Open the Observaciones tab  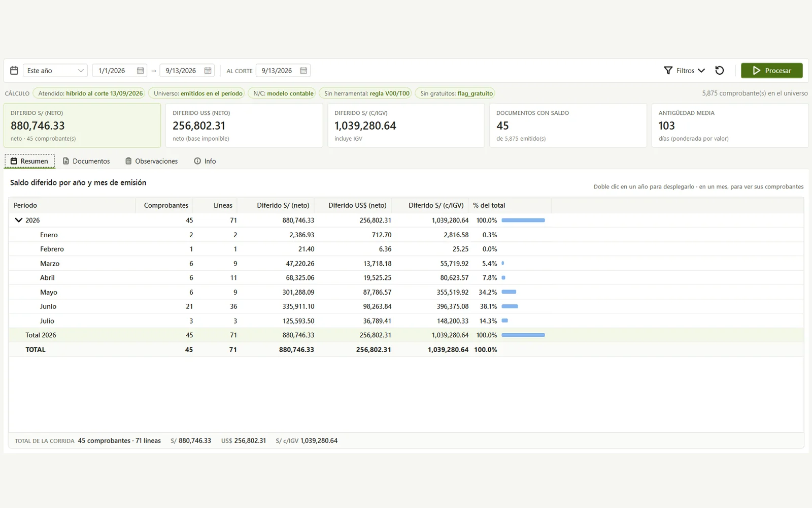coord(152,161)
